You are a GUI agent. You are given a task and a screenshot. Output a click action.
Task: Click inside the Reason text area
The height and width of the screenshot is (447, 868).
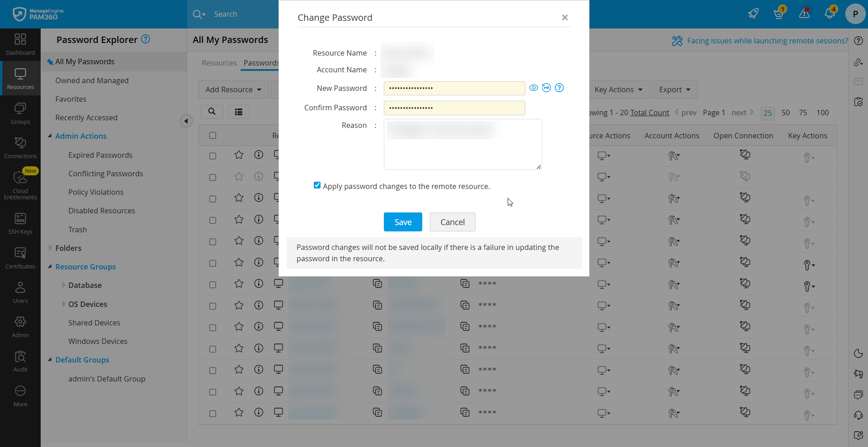(462, 144)
